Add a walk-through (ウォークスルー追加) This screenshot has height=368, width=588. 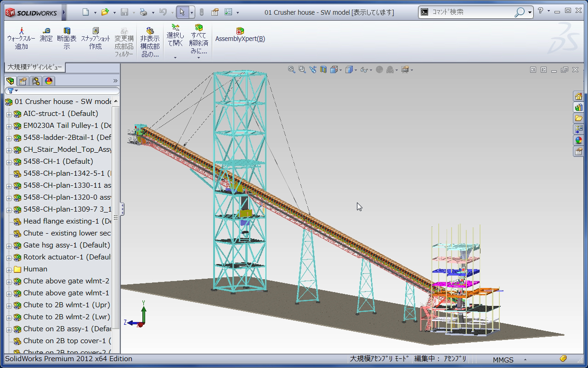[x=21, y=39]
